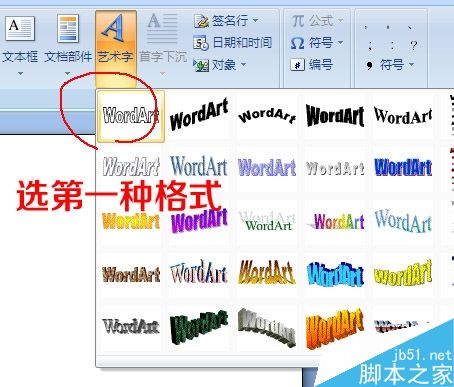
Task: Pick the dark green 3D block WordArt
Action: pyautogui.click(x=199, y=327)
